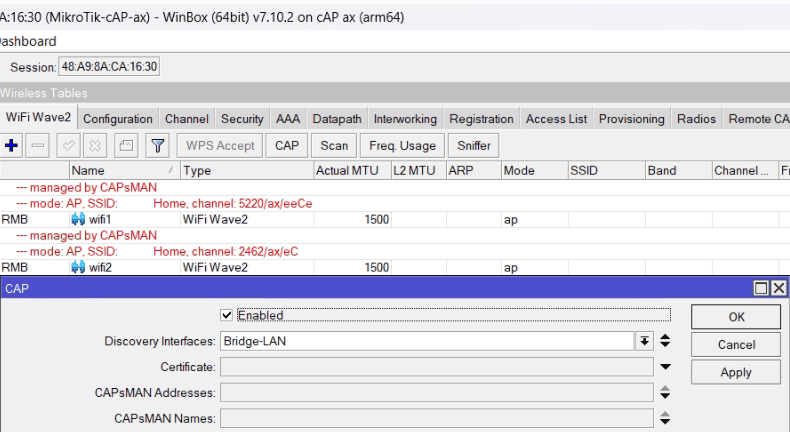Image resolution: width=790 pixels, height=432 pixels.
Task: Expand the CAPsMAN Names field arrows
Action: point(665,418)
